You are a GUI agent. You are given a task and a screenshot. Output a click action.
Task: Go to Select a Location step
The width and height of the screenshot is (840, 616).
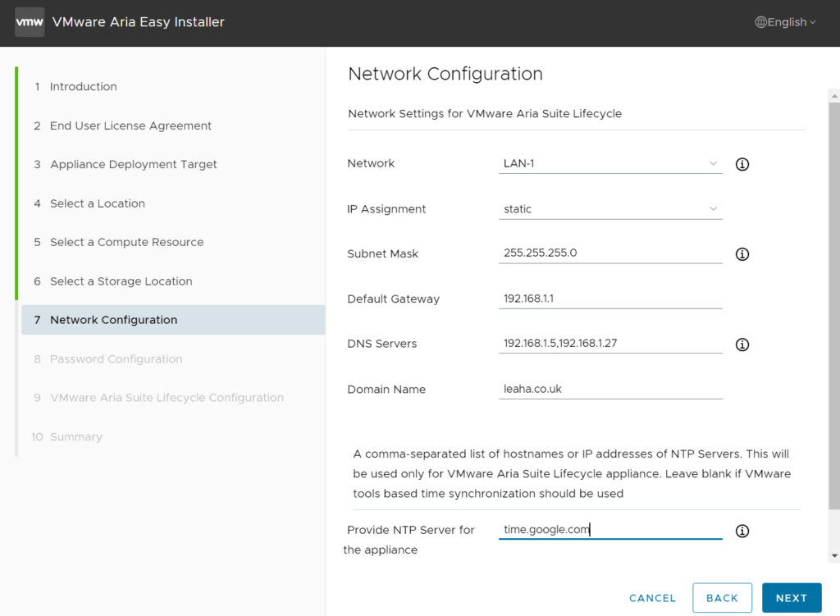(x=98, y=203)
